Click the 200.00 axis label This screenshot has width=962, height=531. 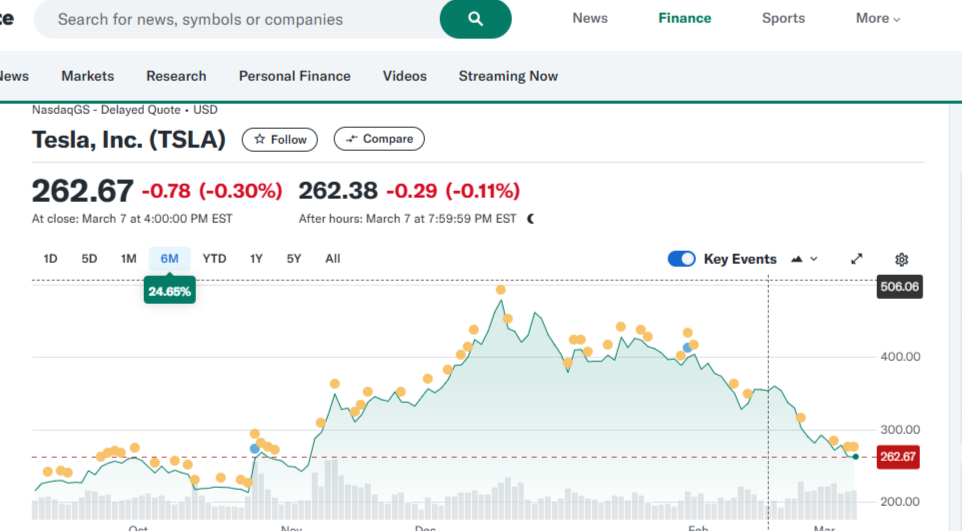click(900, 502)
